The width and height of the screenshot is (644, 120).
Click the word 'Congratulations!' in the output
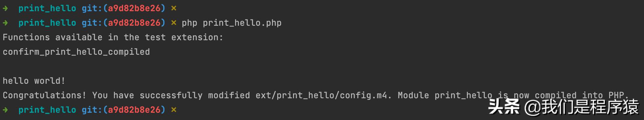(x=44, y=96)
